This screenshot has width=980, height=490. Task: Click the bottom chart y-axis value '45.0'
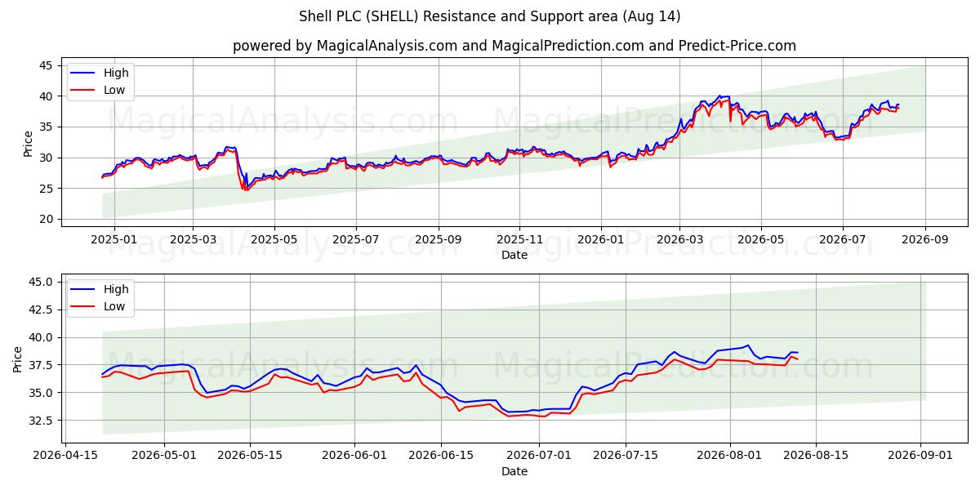pyautogui.click(x=42, y=282)
